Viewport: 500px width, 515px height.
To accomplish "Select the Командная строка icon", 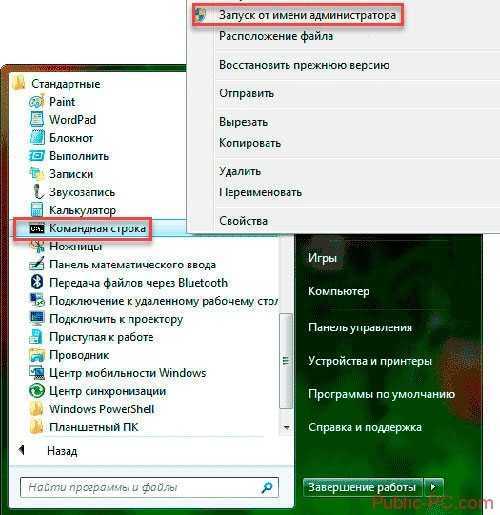I will [37, 229].
